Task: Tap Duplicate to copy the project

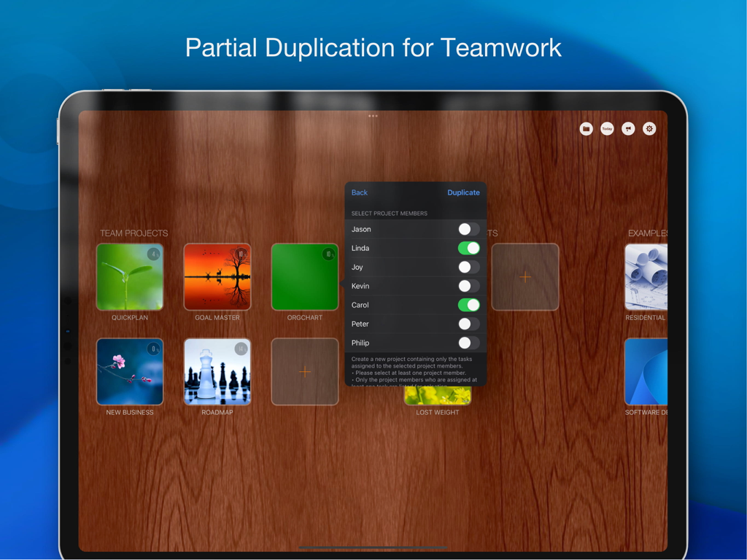Action: point(463,192)
